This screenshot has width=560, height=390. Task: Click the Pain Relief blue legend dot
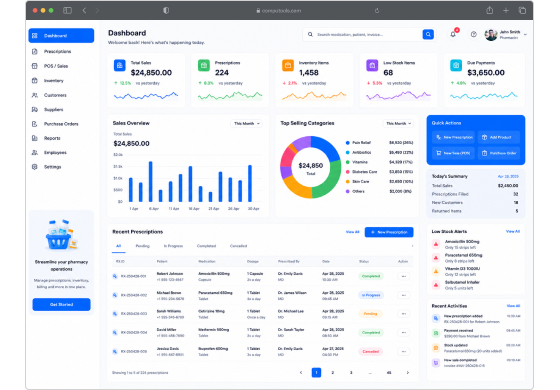[x=348, y=142]
